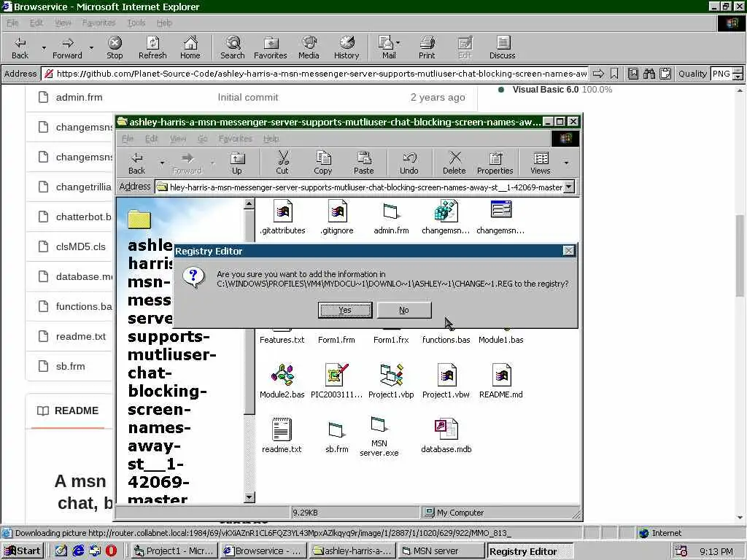The image size is (747, 560).
Task: Click the Stop button in IE
Action: (115, 47)
